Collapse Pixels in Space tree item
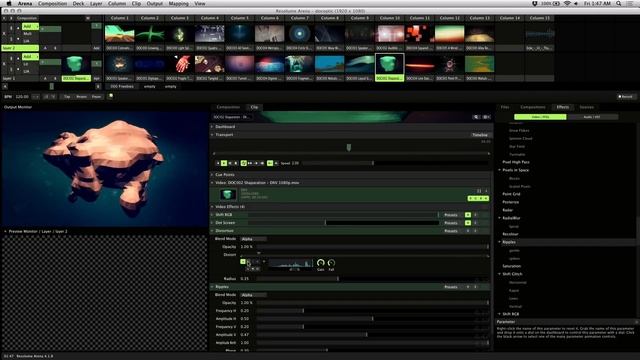The width and height of the screenshot is (640, 360). coord(500,170)
